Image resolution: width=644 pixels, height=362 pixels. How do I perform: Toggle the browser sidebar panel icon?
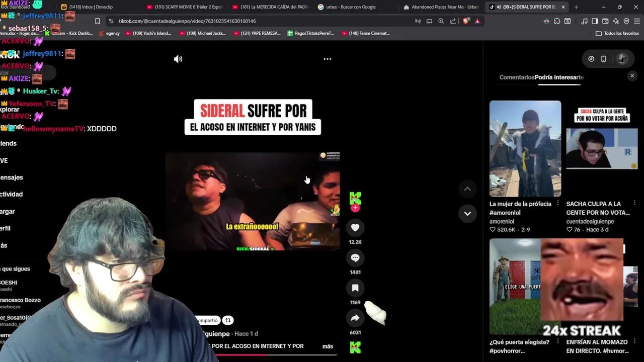click(595, 21)
